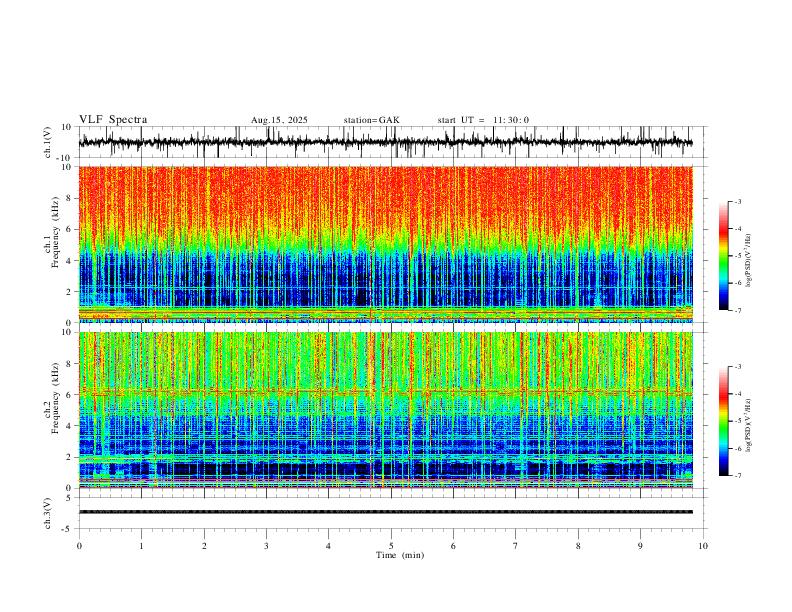Image resolution: width=792 pixels, height=612 pixels.
Task: Click the "-3" tick on ch.2 color bar
Action: coord(738,367)
